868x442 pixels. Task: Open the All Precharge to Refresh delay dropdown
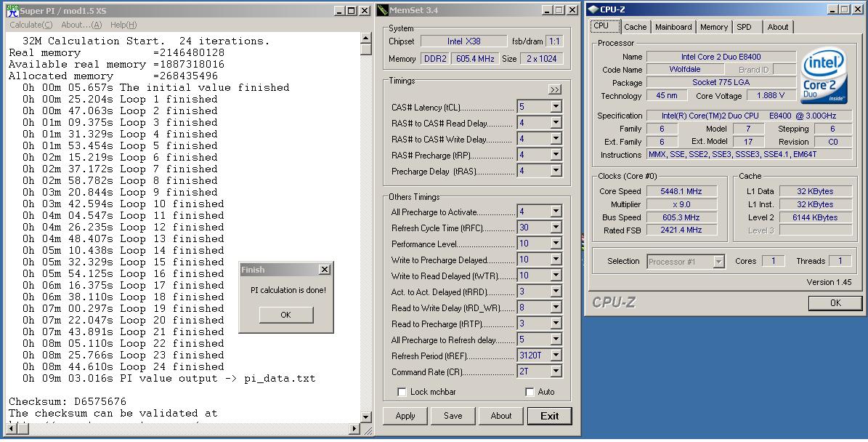[556, 339]
